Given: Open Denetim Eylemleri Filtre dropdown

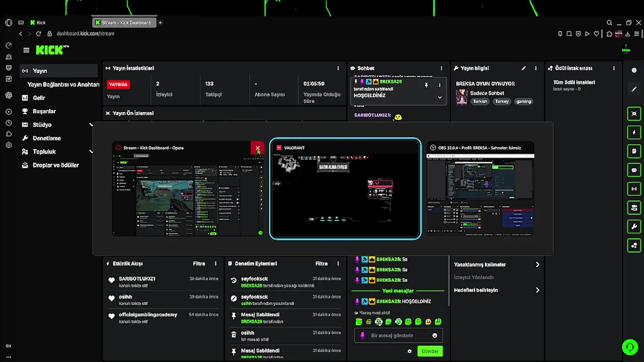Looking at the screenshot, I should (321, 263).
